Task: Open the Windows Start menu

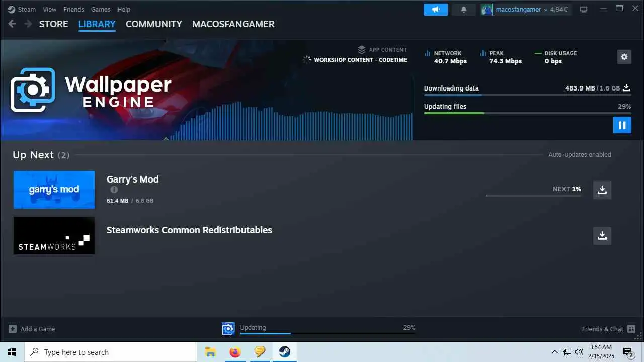Action: (12, 352)
